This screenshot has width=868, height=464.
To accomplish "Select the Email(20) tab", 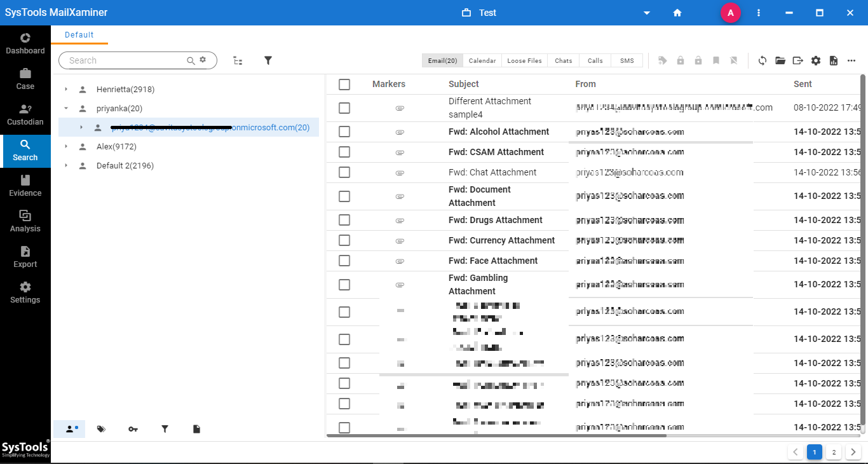I will 442,60.
